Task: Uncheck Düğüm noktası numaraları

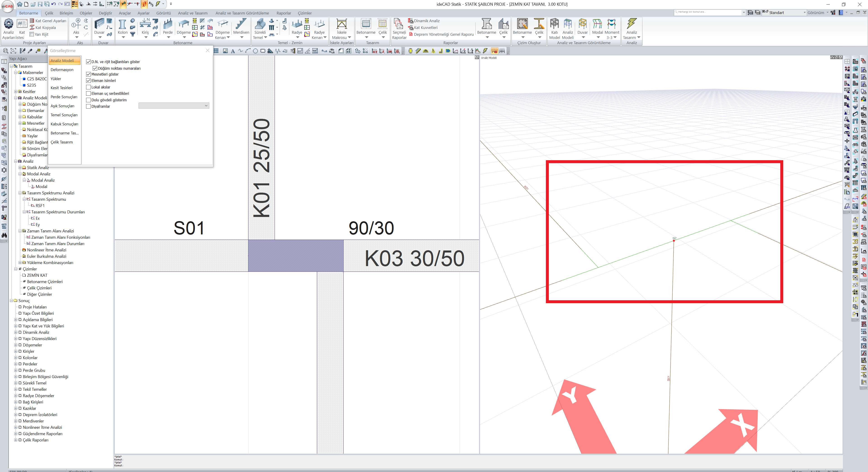Action: pyautogui.click(x=95, y=68)
